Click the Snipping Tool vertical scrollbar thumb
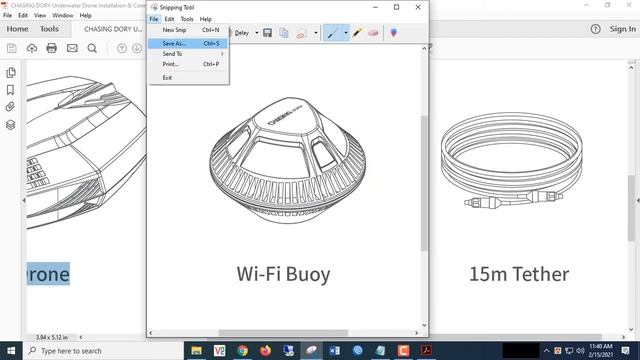The height and width of the screenshot is (360, 640). tap(424, 183)
